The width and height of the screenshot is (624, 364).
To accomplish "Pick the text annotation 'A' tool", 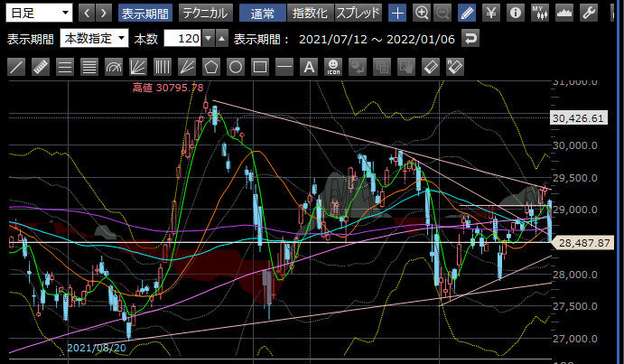I will pos(308,66).
